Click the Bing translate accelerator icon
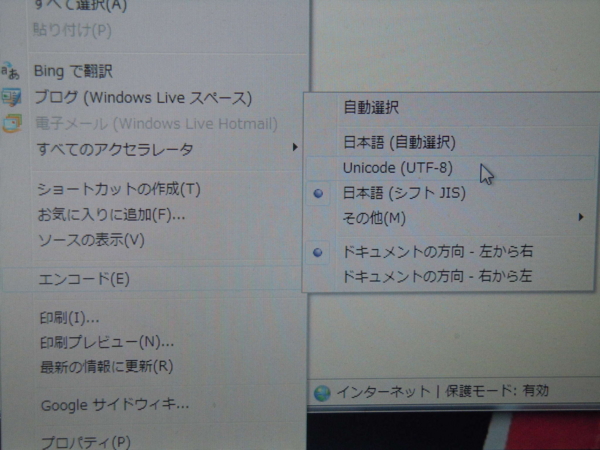 coord(10,72)
